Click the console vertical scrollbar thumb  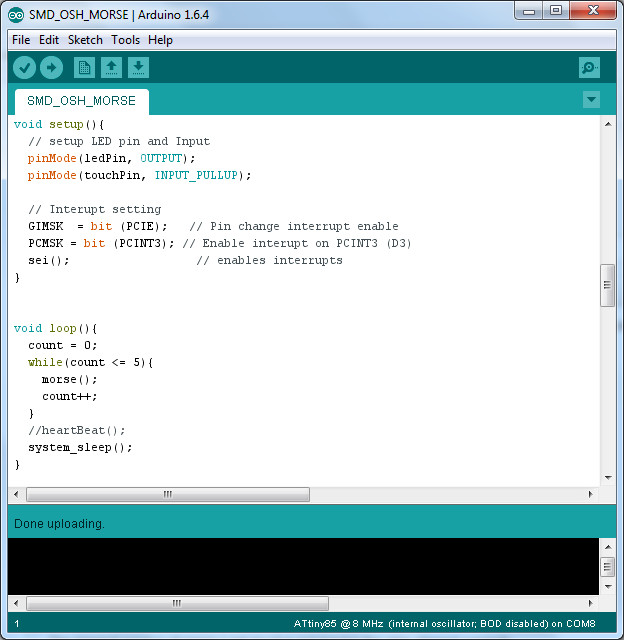click(607, 567)
